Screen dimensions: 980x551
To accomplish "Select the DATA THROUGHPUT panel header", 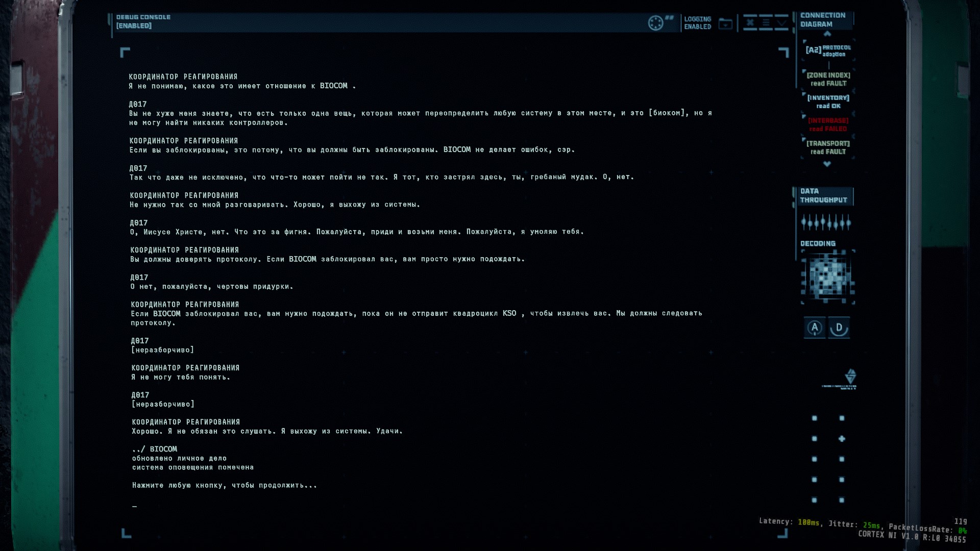I will 823,196.
